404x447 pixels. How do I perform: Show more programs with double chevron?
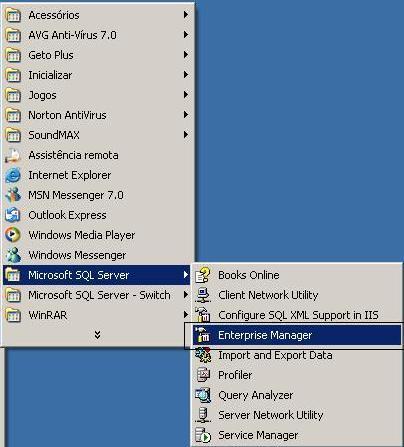pyautogui.click(x=97, y=335)
